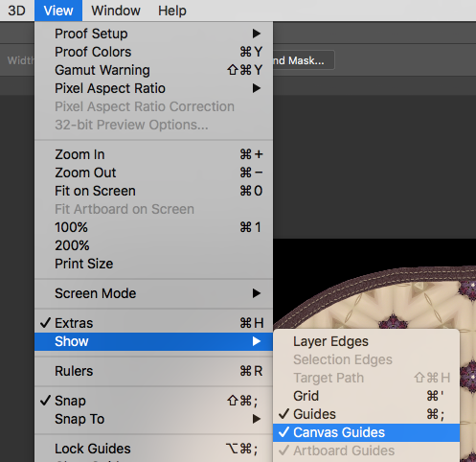Toggle the Extras checkmark
Image resolution: width=476 pixels, height=462 pixels.
[153, 323]
